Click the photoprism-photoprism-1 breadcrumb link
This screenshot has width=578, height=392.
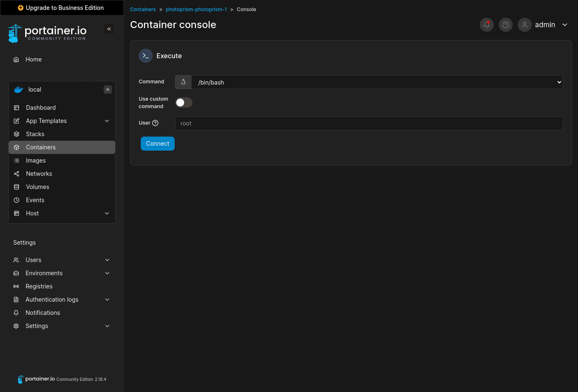pyautogui.click(x=196, y=9)
